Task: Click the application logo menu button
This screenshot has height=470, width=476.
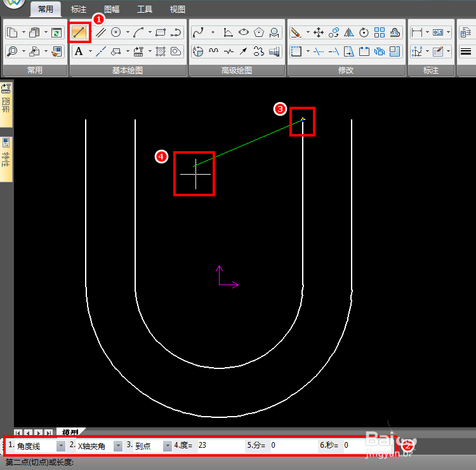Action: [14, 4]
